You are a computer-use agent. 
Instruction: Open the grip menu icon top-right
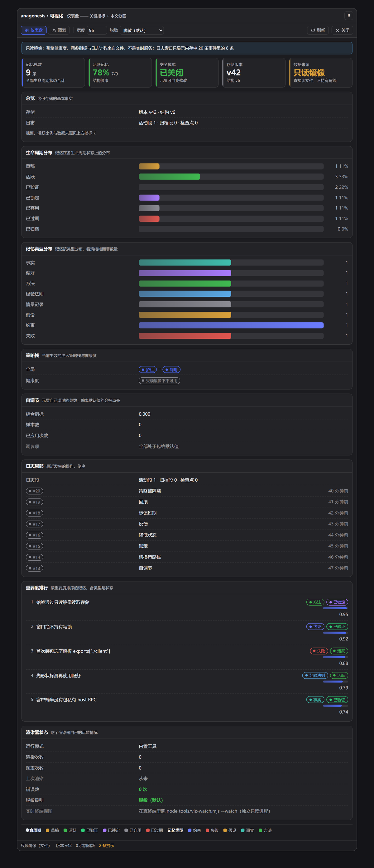(349, 16)
